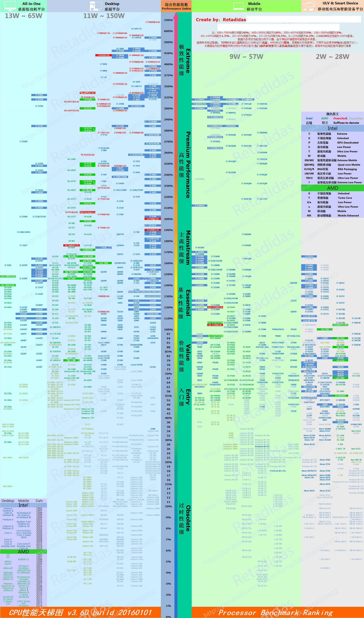Select the 'i7 980X@5.3G' overclock entry
Viewport: 364px width, 618px height.
click(x=103, y=33)
